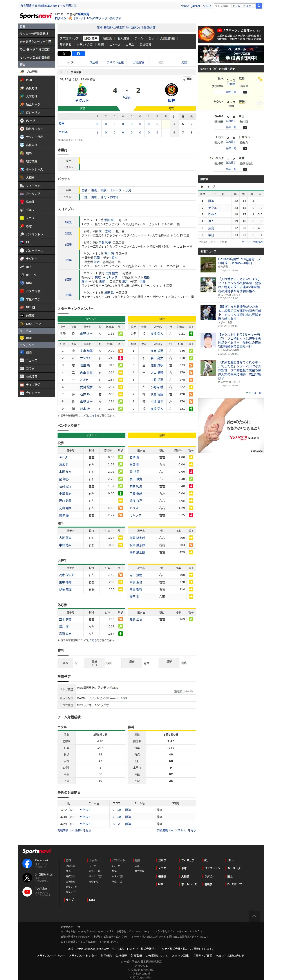Switch to the テキスト速報 tab
282x980 pixels.
click(x=115, y=62)
